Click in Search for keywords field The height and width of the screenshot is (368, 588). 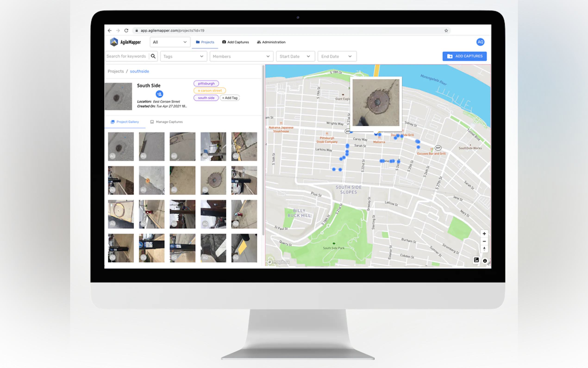click(126, 56)
